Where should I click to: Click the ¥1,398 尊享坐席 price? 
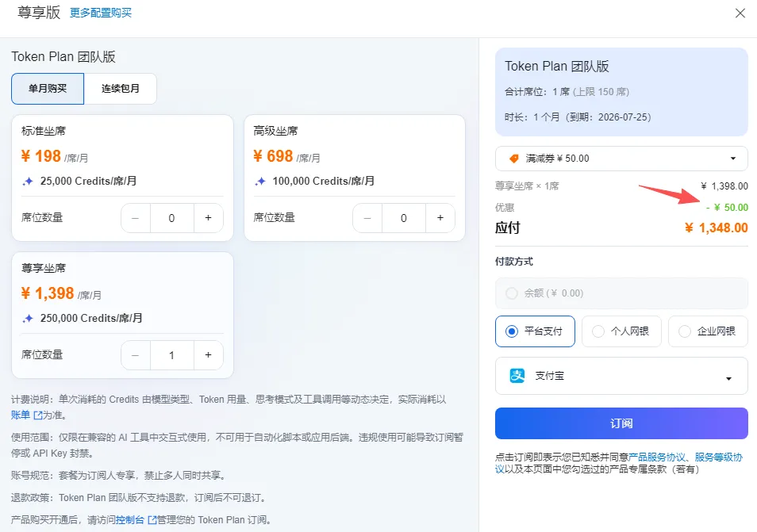[48, 293]
